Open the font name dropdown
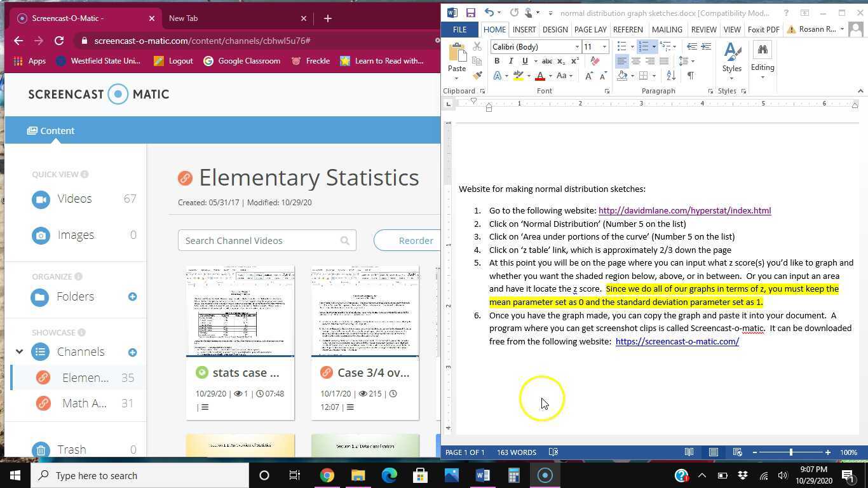 (577, 47)
